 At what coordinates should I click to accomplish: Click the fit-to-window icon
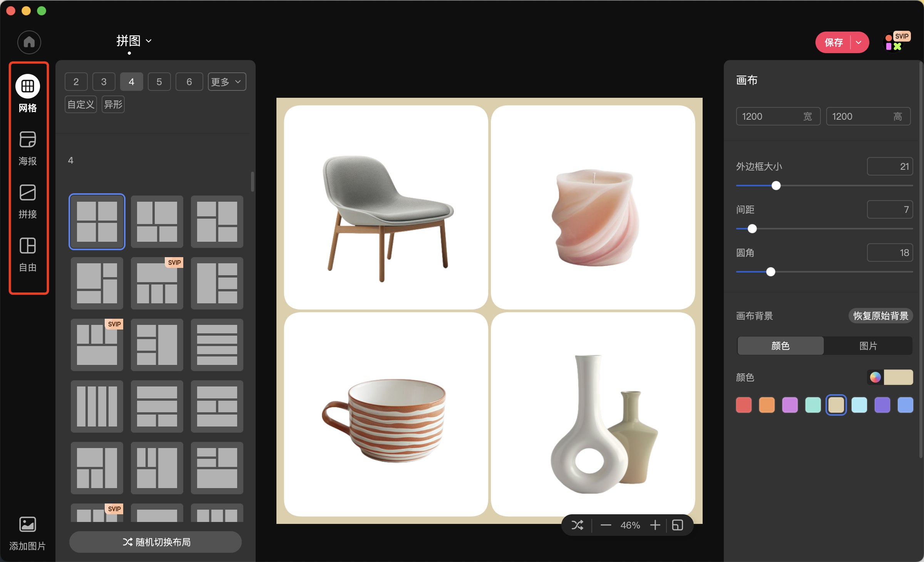pyautogui.click(x=677, y=525)
